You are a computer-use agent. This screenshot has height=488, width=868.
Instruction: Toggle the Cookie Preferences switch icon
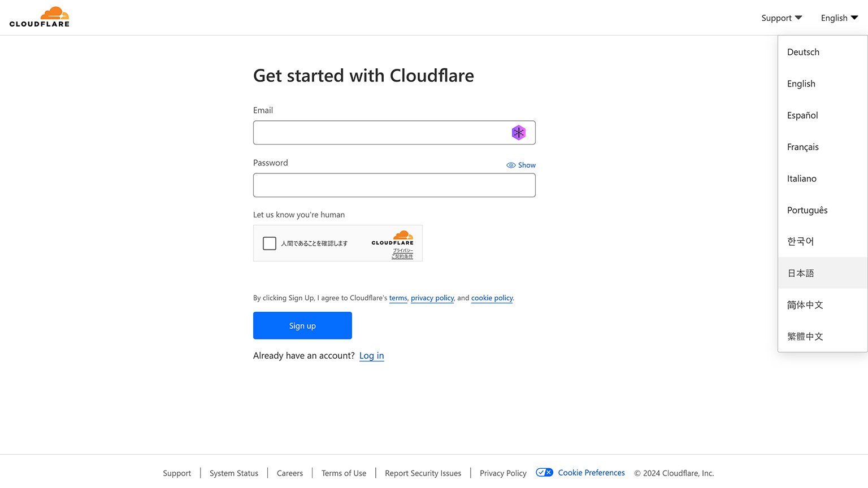tap(544, 473)
